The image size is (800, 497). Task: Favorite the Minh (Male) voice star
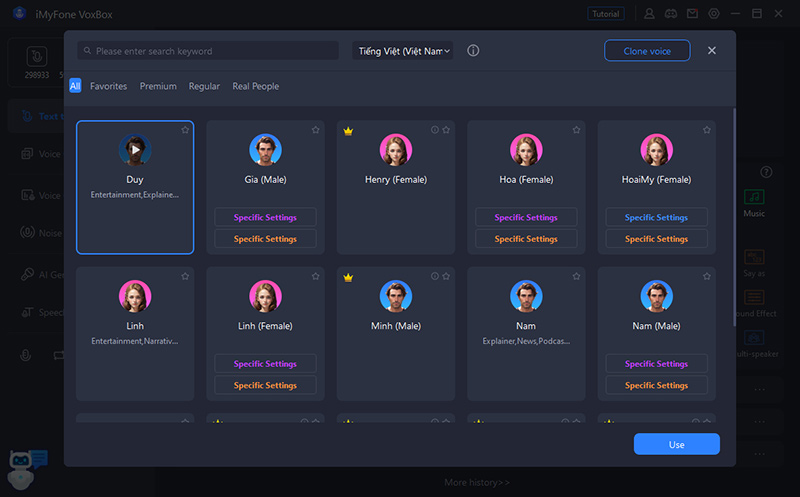pos(446,277)
